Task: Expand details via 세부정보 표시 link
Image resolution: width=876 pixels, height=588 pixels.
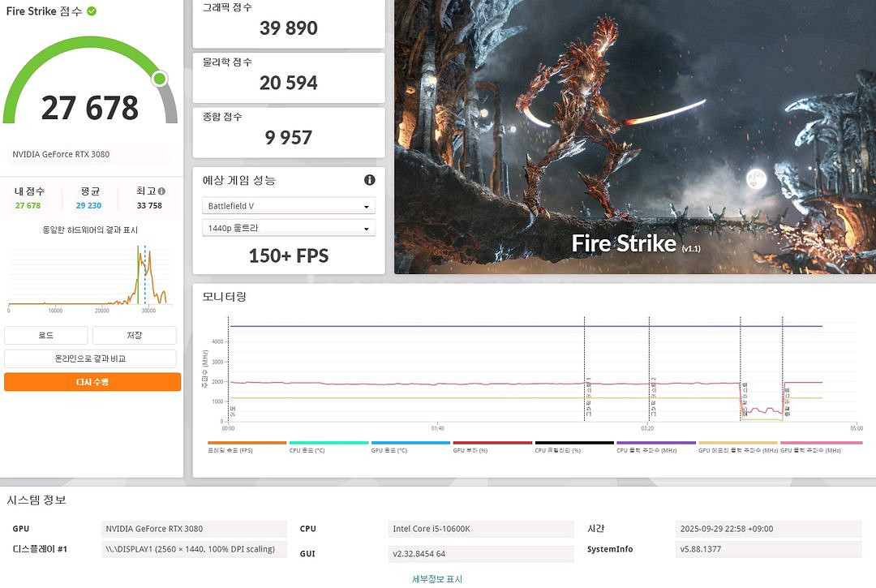Action: (437, 579)
